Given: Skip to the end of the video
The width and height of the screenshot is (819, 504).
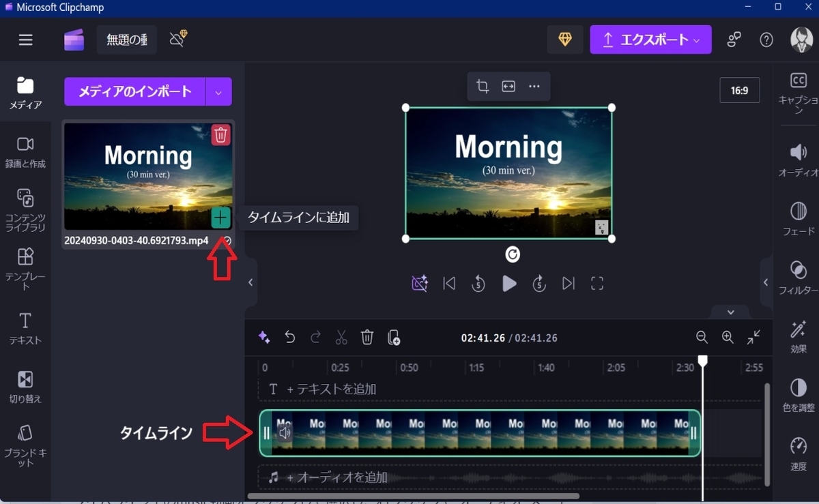Looking at the screenshot, I should coord(569,284).
